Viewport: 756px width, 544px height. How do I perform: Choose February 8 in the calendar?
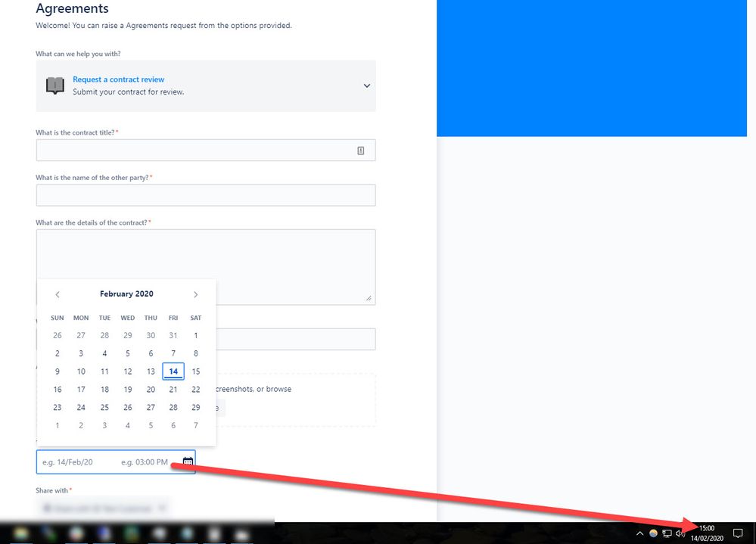pos(196,353)
